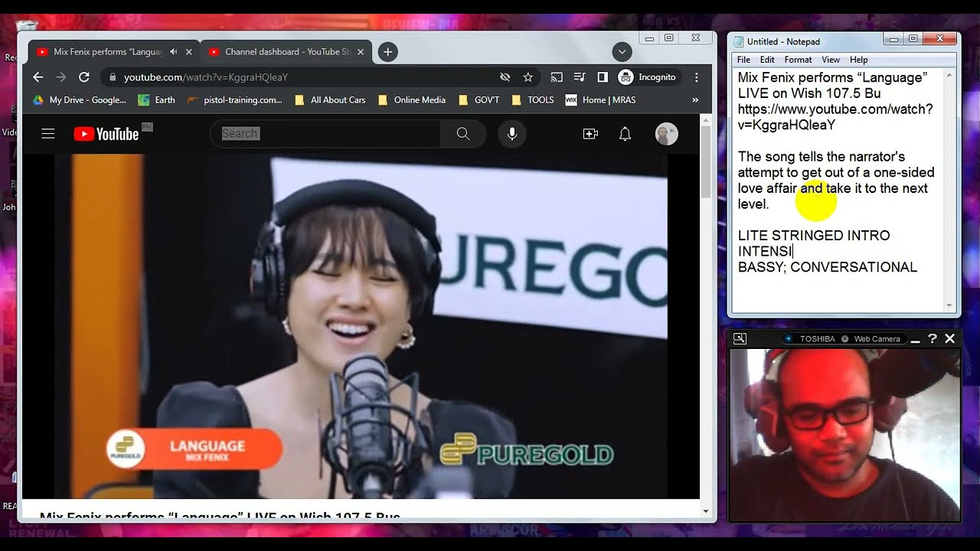Screen dimensions: 980x551
Task: Go back in Chrome browser
Action: click(38, 77)
